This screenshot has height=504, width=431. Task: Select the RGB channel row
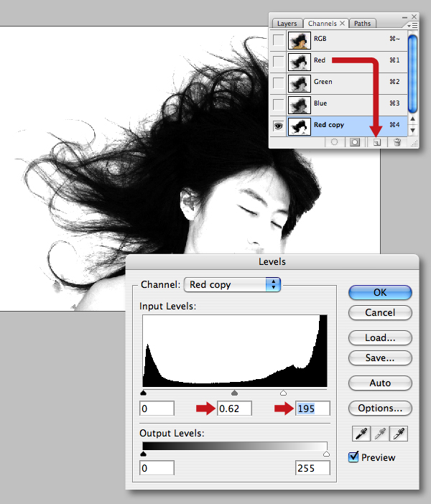(x=338, y=40)
